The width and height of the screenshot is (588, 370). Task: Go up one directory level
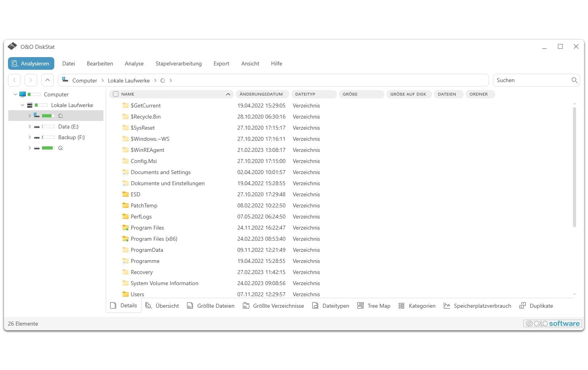(x=48, y=80)
